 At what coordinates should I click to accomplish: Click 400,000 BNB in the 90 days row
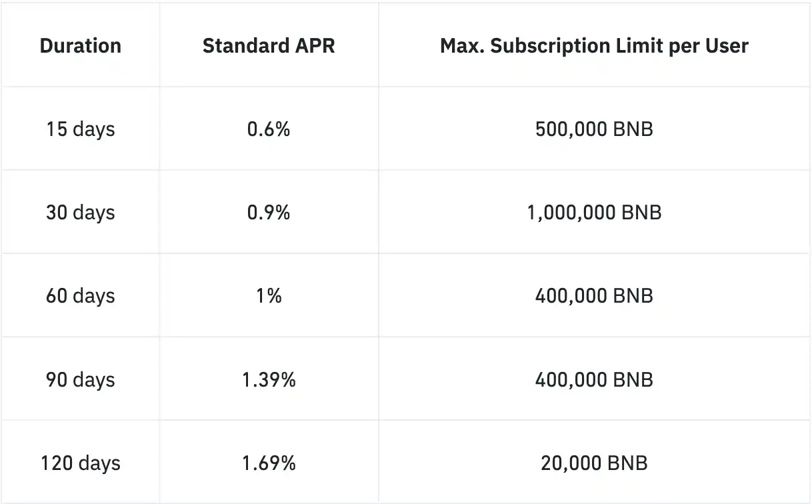(x=594, y=380)
